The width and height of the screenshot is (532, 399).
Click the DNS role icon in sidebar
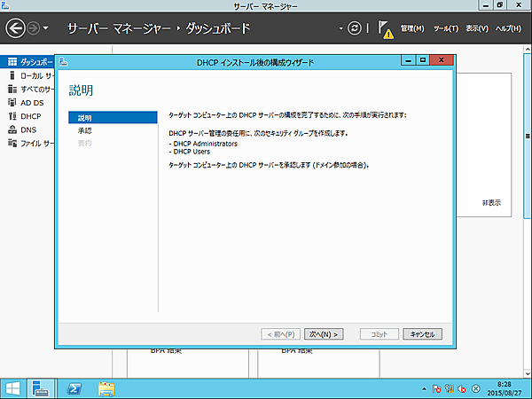point(12,129)
